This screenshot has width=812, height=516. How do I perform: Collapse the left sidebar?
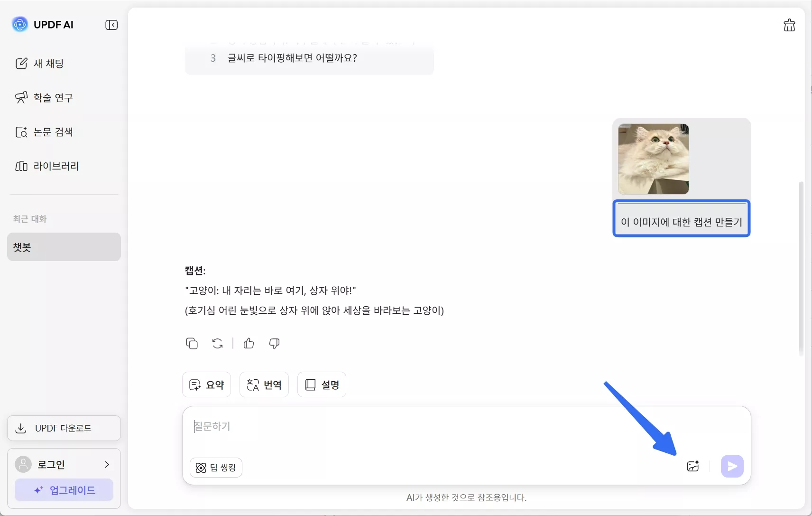pyautogui.click(x=111, y=25)
